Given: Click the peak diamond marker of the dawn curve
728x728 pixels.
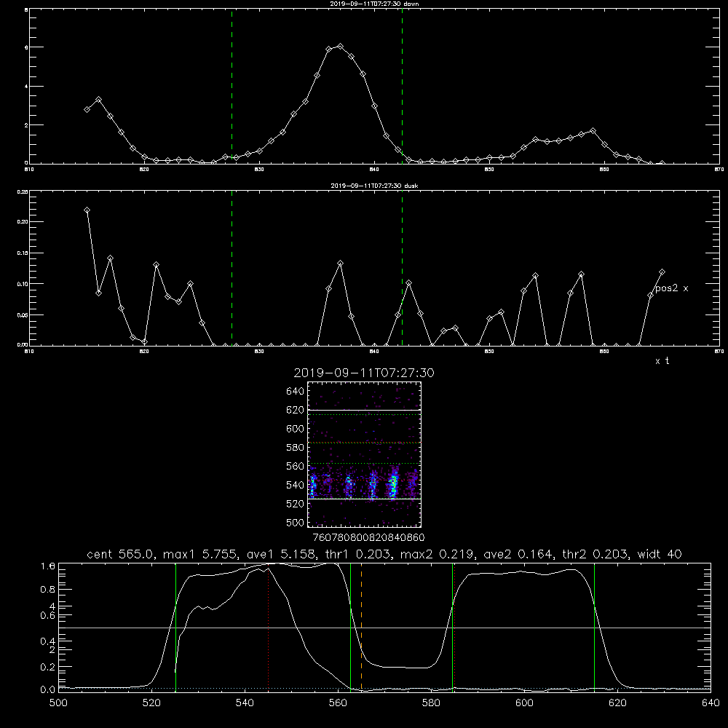Looking at the screenshot, I should (x=340, y=47).
